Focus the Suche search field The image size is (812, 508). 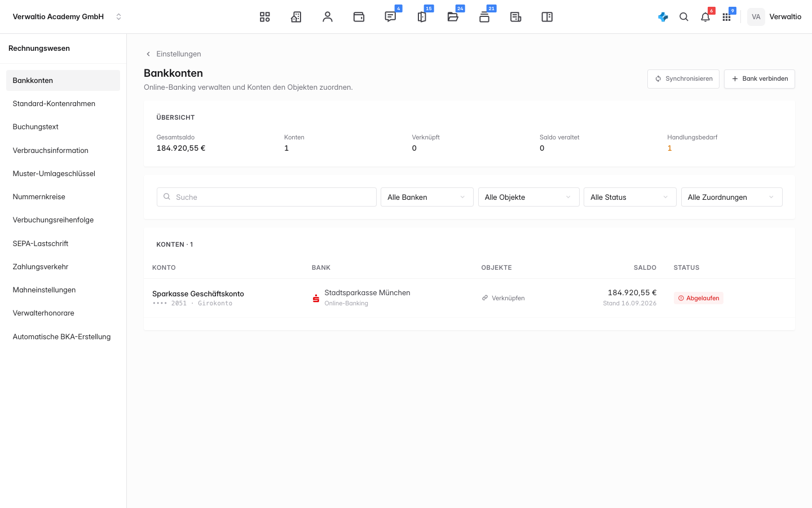point(267,197)
